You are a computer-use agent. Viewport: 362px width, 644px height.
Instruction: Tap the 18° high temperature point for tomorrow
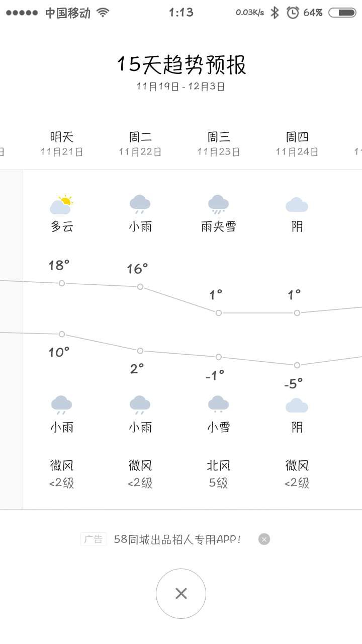62,283
